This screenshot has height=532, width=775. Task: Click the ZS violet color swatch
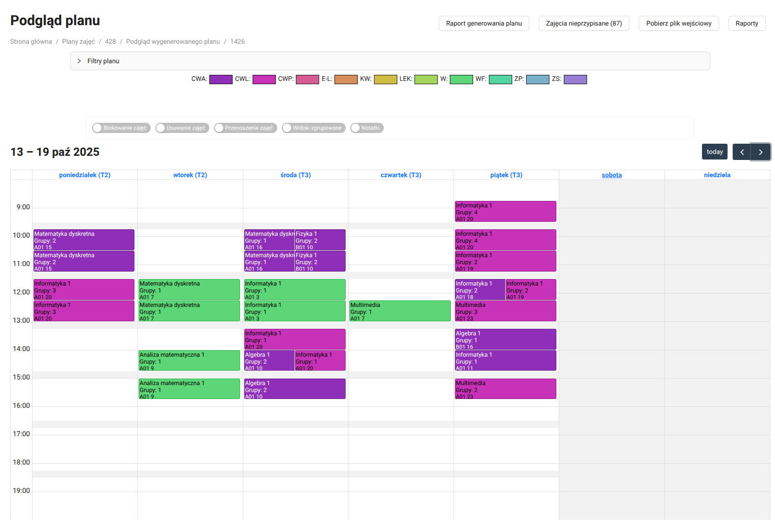click(x=575, y=79)
